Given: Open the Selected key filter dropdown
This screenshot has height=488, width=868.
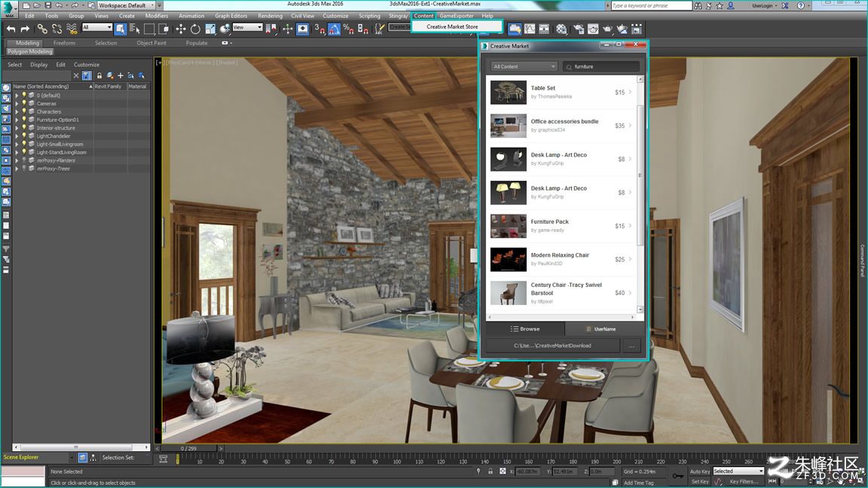Looking at the screenshot, I should 738,471.
